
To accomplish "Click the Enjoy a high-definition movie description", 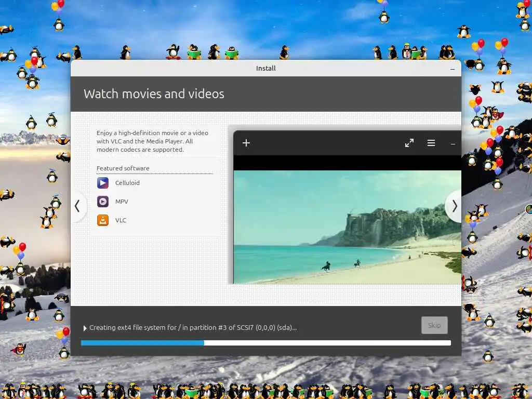I will tap(152, 141).
